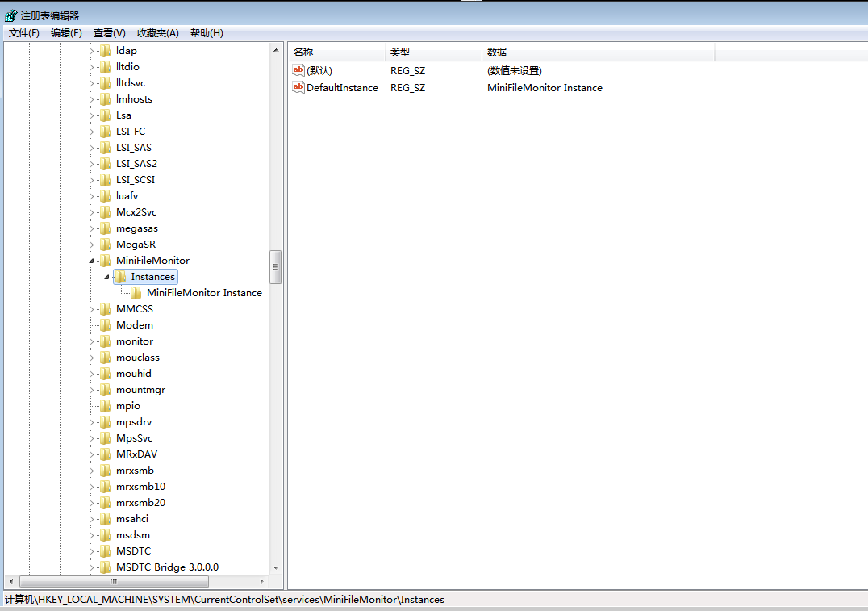Click the luafv folder icon
The image size is (868, 611).
click(x=105, y=196)
